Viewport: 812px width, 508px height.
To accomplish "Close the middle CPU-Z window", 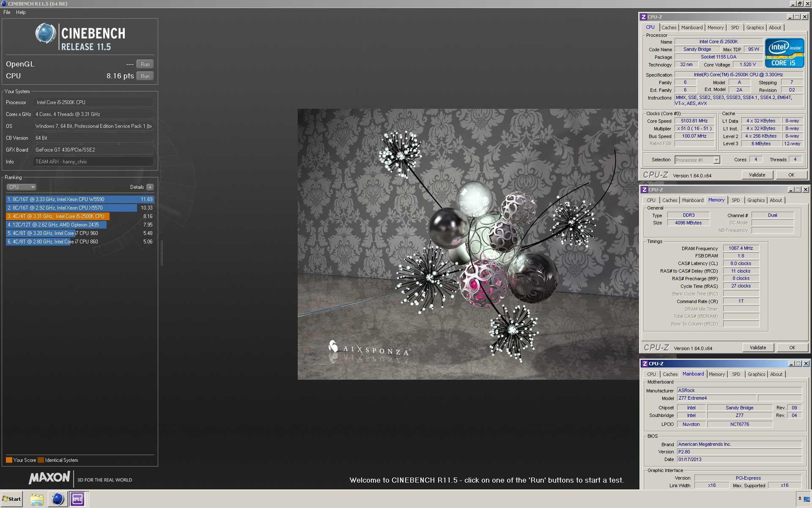I will tap(806, 190).
